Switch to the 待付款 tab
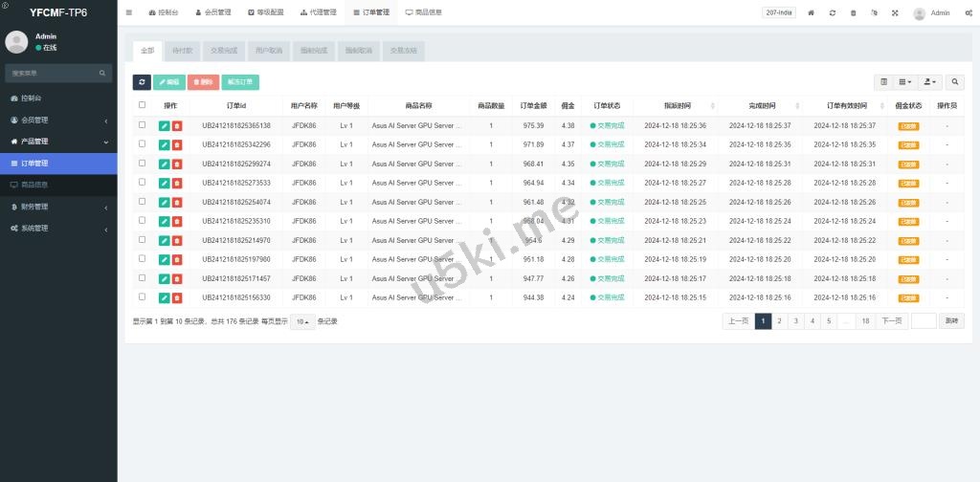 pos(180,50)
